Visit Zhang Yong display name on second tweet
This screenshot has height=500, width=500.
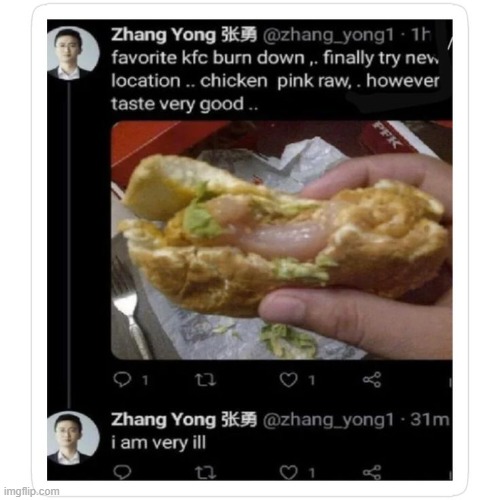click(x=184, y=420)
